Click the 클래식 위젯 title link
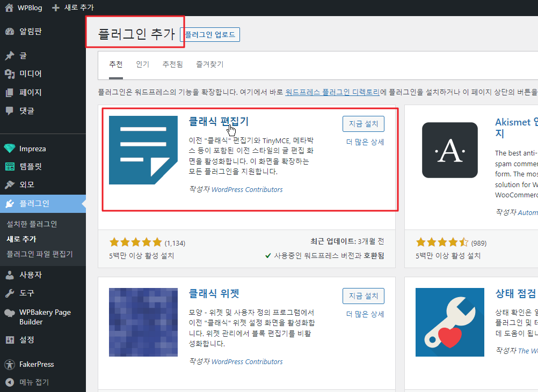The height and width of the screenshot is (392, 538). tap(214, 293)
